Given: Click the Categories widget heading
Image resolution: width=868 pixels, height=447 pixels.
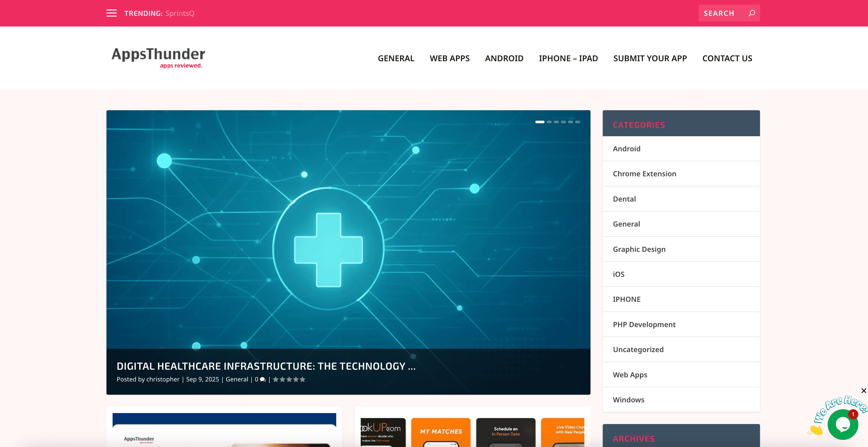Looking at the screenshot, I should click(639, 125).
